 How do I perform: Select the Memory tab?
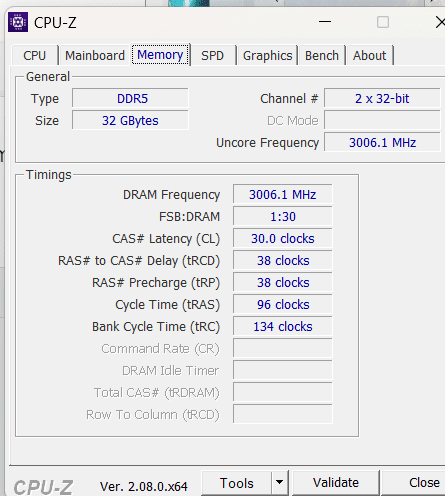pos(160,55)
